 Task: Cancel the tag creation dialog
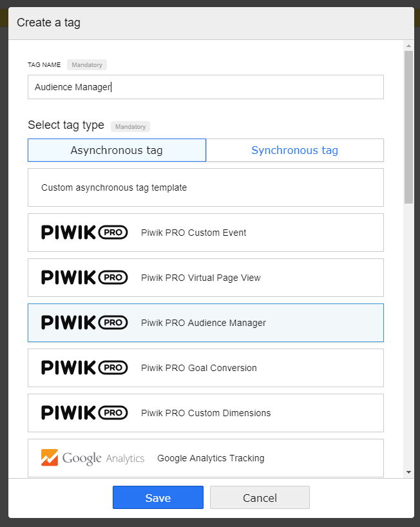click(x=260, y=497)
